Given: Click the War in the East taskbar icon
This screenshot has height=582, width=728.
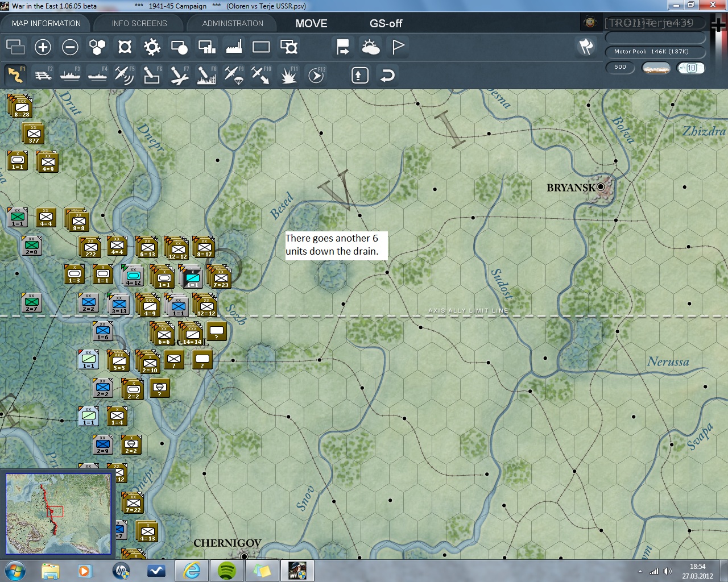Looking at the screenshot, I should coord(297,571).
